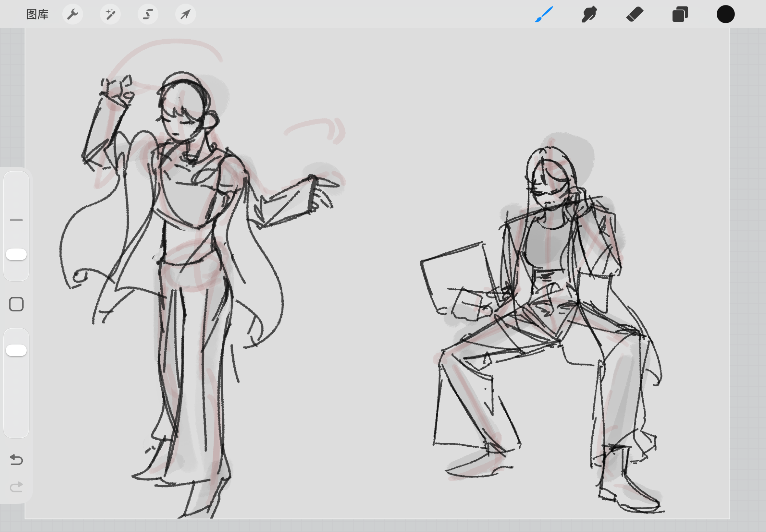Image resolution: width=766 pixels, height=532 pixels.
Task: Undo the last stroke
Action: 16,460
